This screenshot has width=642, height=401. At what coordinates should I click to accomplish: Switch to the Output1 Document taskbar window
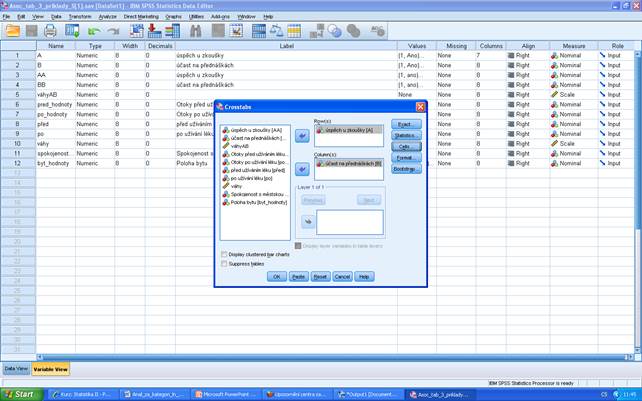point(368,394)
